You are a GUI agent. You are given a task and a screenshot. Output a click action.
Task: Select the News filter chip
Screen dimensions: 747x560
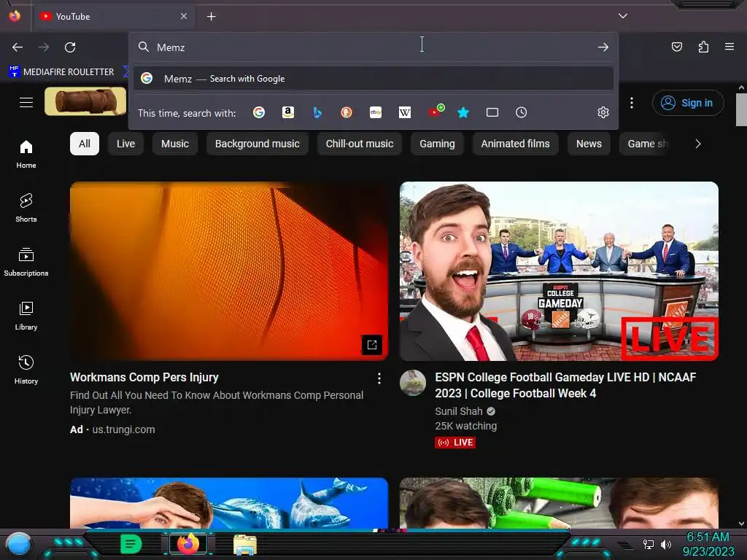pos(589,144)
